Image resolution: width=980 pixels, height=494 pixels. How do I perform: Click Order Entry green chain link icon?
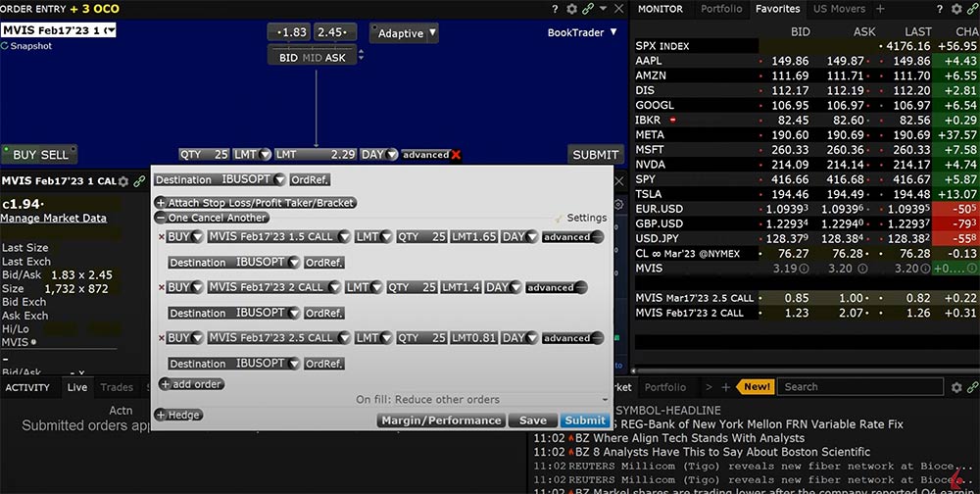587,9
